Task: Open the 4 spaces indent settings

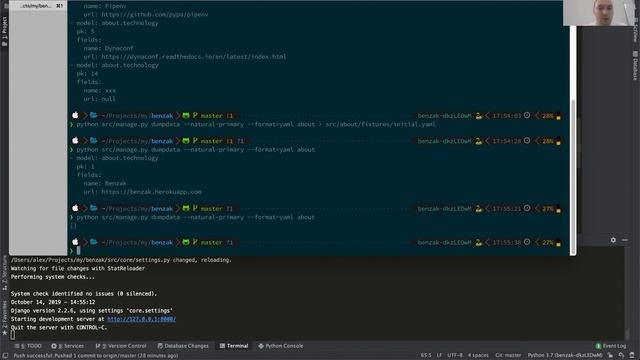Action: tap(478, 356)
